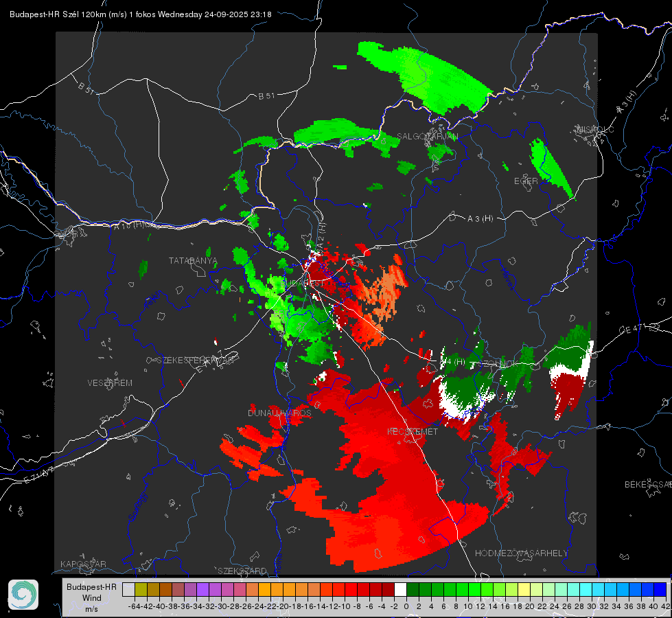Click the Kecskemét city label

point(412,431)
